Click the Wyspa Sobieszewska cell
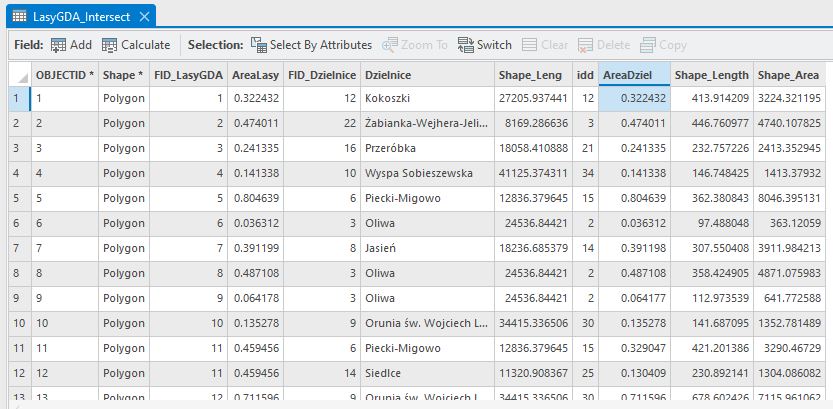This screenshot has height=409, width=833. point(426,173)
